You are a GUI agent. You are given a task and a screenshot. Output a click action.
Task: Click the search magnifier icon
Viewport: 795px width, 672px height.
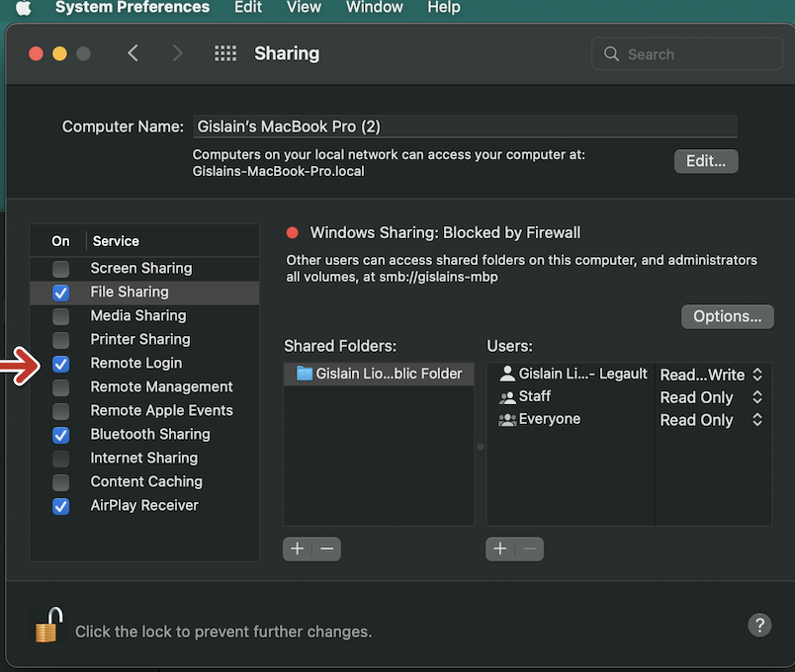[611, 53]
